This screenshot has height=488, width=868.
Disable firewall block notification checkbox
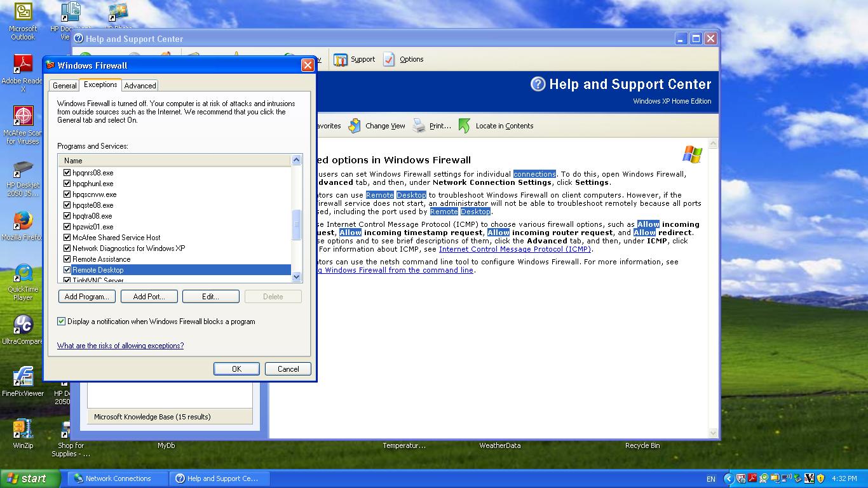pos(62,322)
